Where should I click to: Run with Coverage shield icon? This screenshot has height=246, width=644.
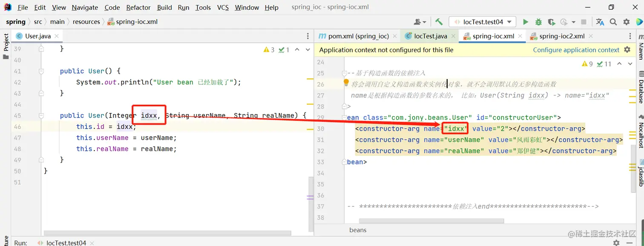552,22
